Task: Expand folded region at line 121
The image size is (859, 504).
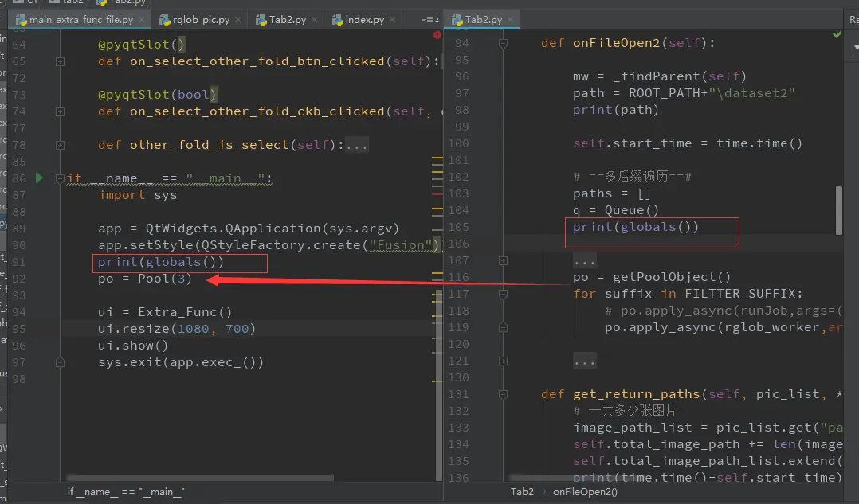Action: pyautogui.click(x=503, y=361)
